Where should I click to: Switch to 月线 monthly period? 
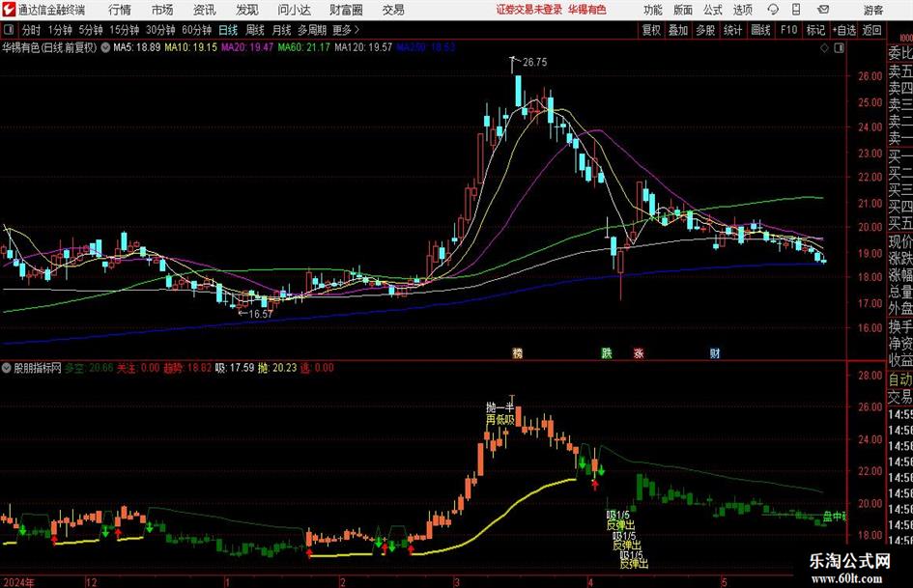tap(282, 30)
